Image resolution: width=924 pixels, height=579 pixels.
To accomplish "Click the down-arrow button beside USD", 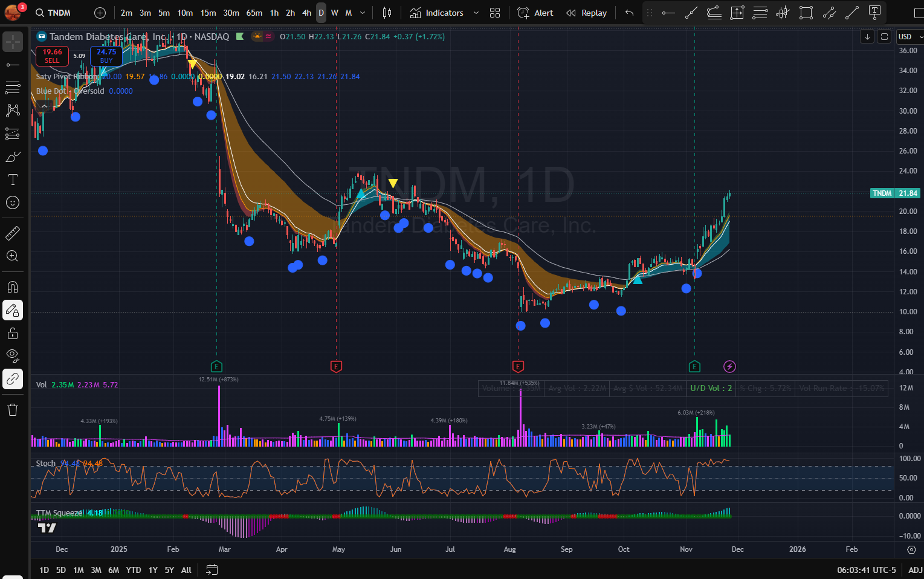I will coord(867,37).
